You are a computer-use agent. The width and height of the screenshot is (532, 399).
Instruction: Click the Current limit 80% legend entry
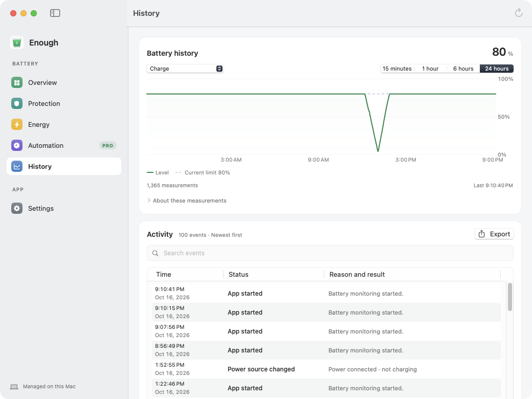pos(203,172)
